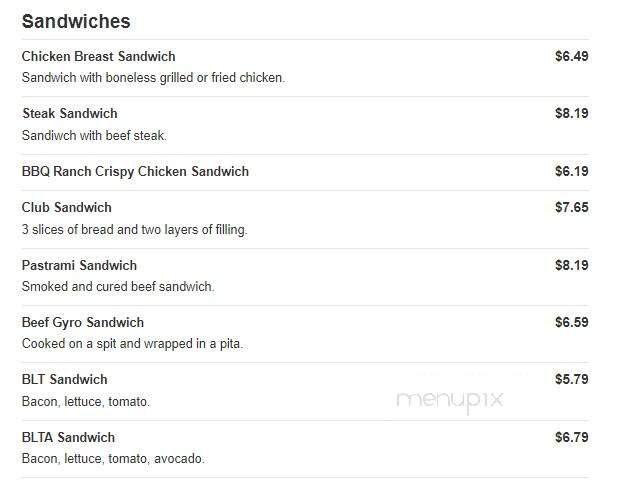Click the $5.79 BLT price

pyautogui.click(x=571, y=379)
